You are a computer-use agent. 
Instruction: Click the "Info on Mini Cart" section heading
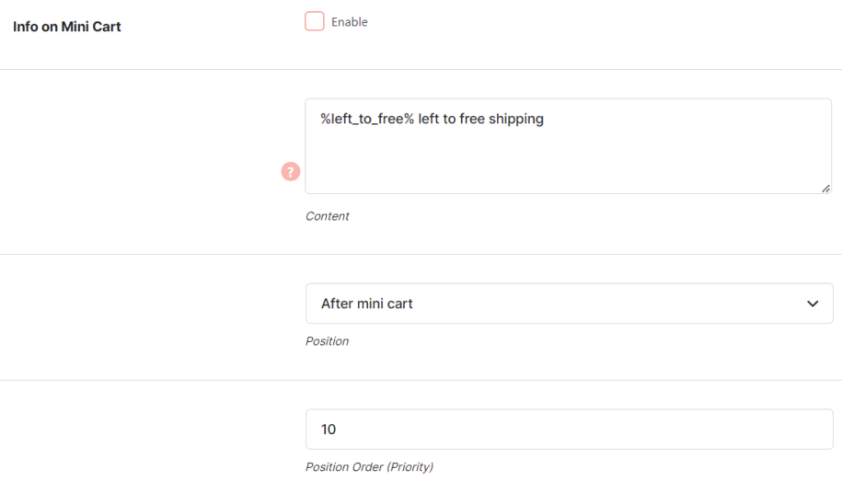[x=67, y=27]
